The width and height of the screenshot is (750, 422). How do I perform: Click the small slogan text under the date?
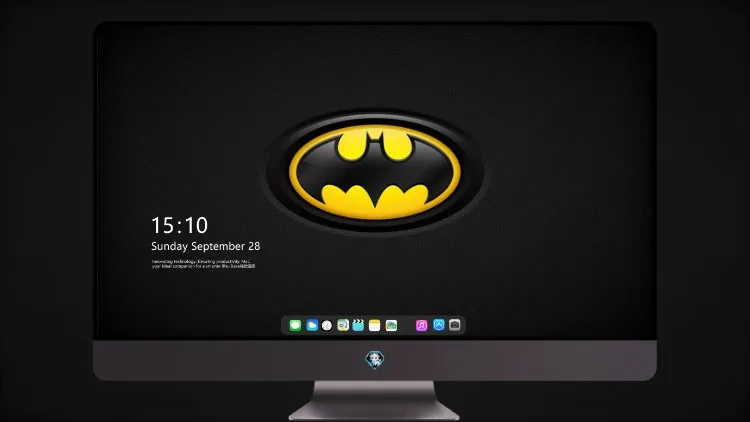point(203,264)
